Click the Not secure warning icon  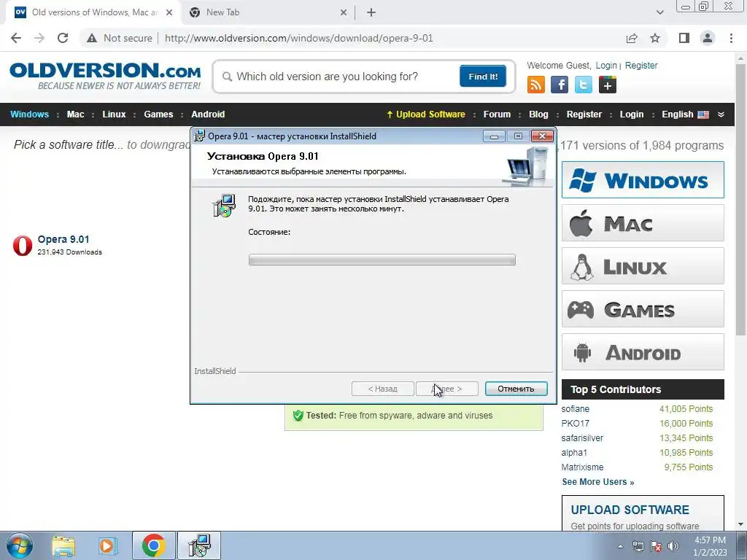tap(92, 38)
